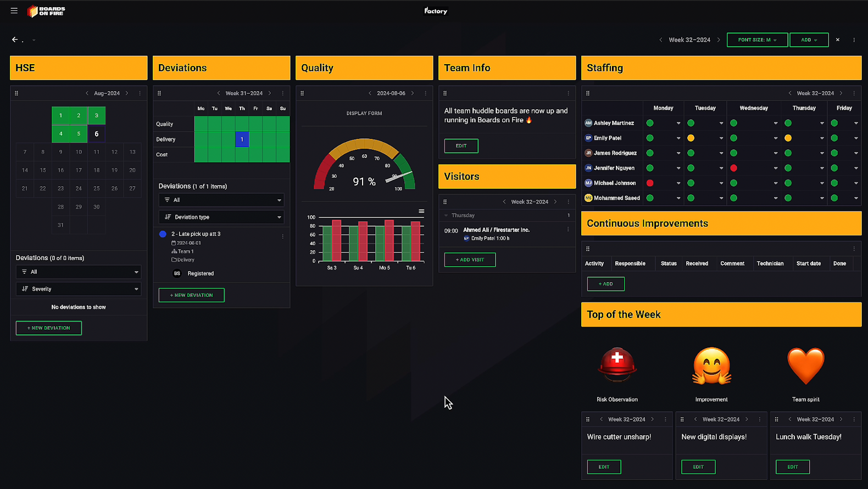Viewport: 868px width, 489px height.
Task: Click the blue Delivery Thursday cell
Action: click(242, 139)
